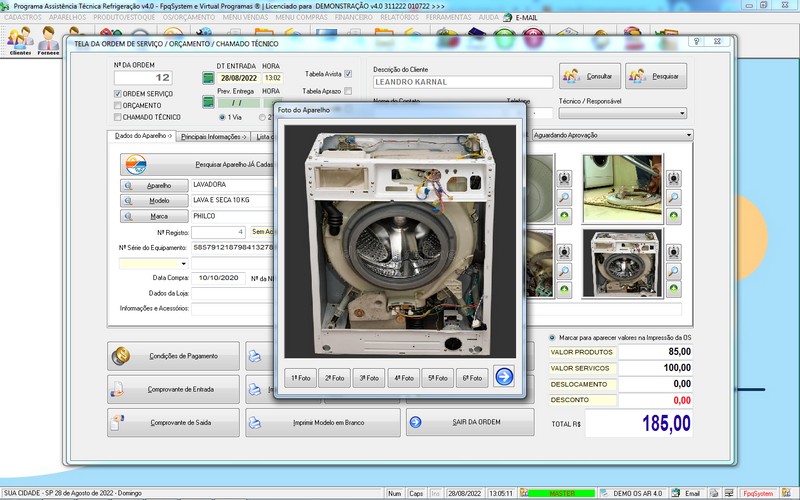Click the blue arrow icon in photo popup
800x500 pixels.
point(503,377)
